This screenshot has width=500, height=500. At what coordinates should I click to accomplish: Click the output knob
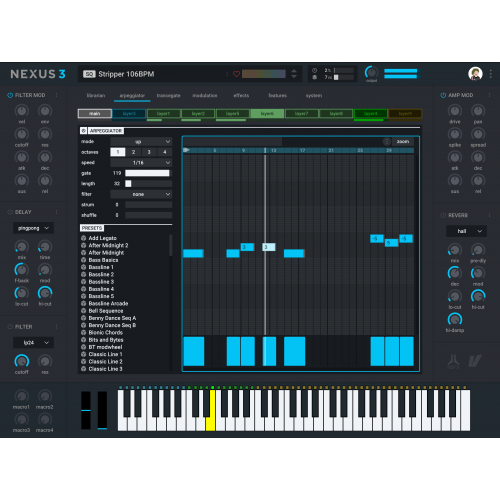[371, 72]
